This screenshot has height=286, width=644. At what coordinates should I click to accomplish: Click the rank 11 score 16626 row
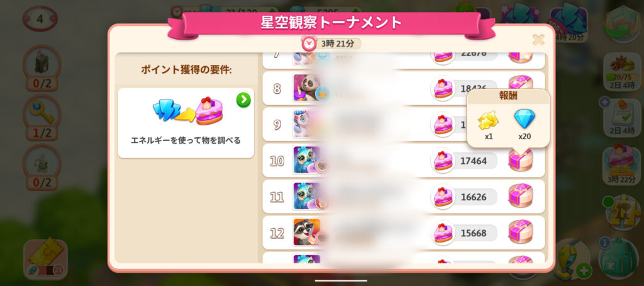tap(403, 197)
